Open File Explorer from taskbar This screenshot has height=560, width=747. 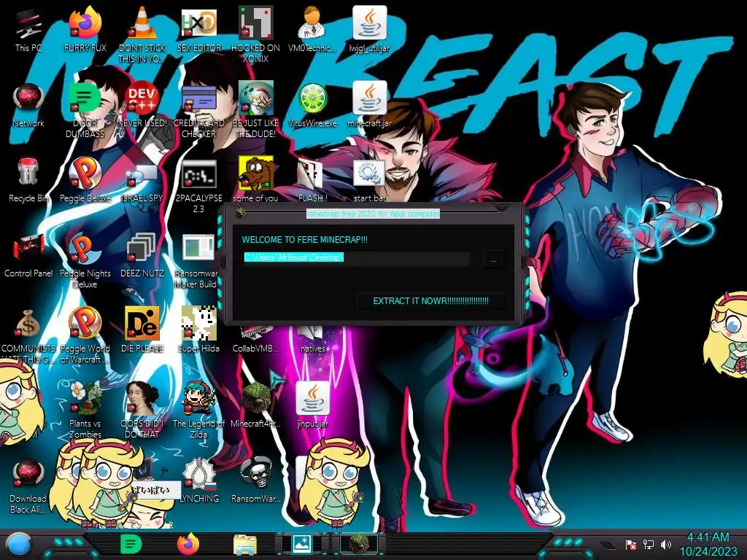coord(245,545)
